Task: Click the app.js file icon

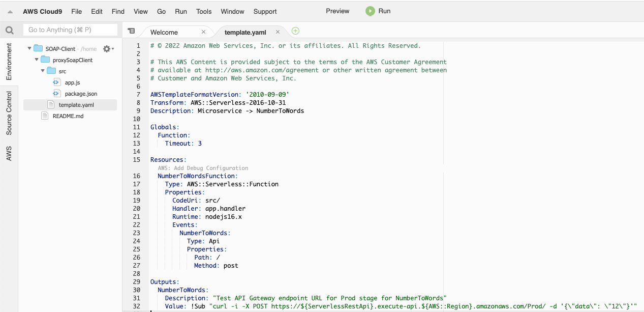Action: point(57,82)
